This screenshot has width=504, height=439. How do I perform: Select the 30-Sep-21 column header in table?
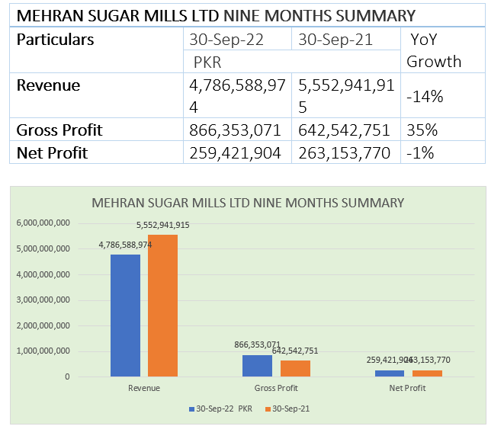tap(346, 39)
